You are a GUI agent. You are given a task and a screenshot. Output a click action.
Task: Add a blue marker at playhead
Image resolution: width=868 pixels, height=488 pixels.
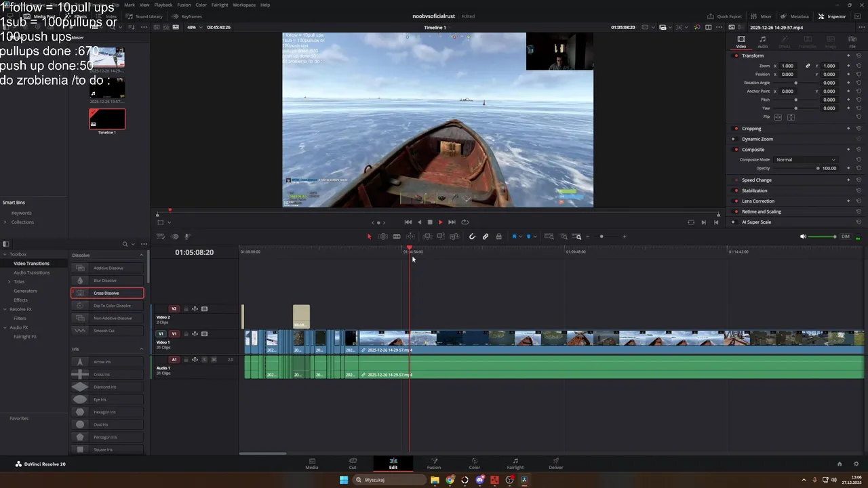[x=529, y=237]
